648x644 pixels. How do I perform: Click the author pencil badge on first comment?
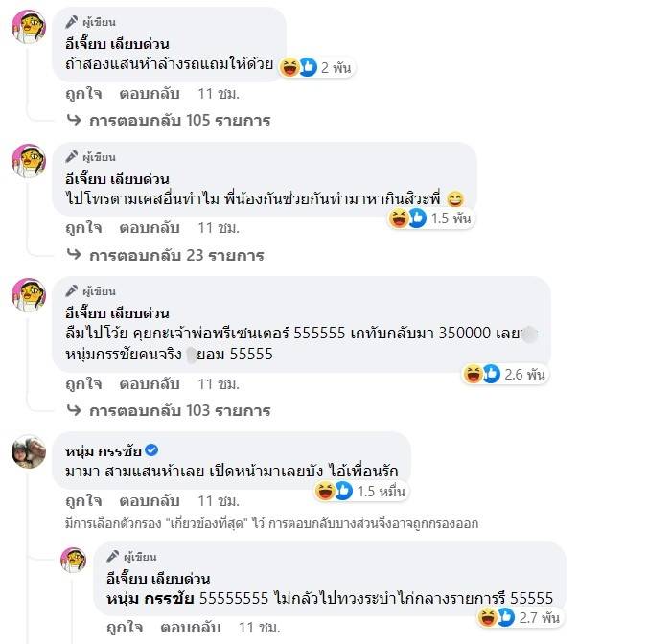tap(72, 22)
